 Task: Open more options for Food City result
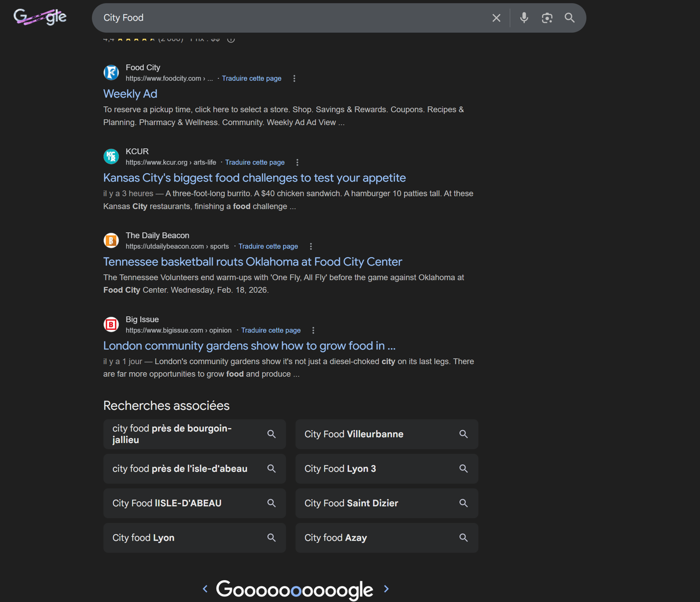294,78
